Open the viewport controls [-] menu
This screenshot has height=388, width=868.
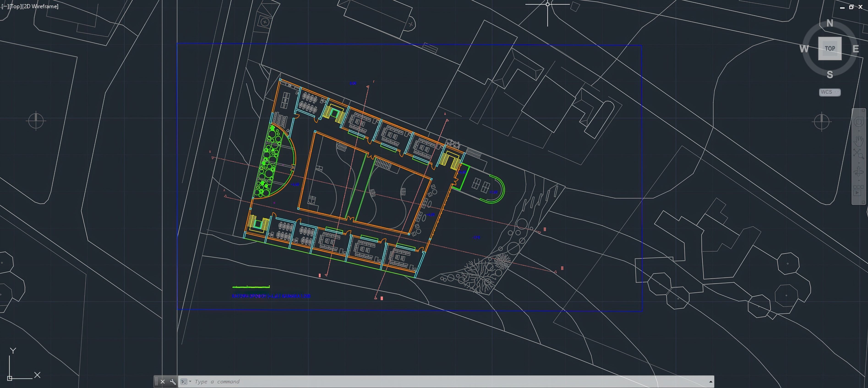pos(5,6)
